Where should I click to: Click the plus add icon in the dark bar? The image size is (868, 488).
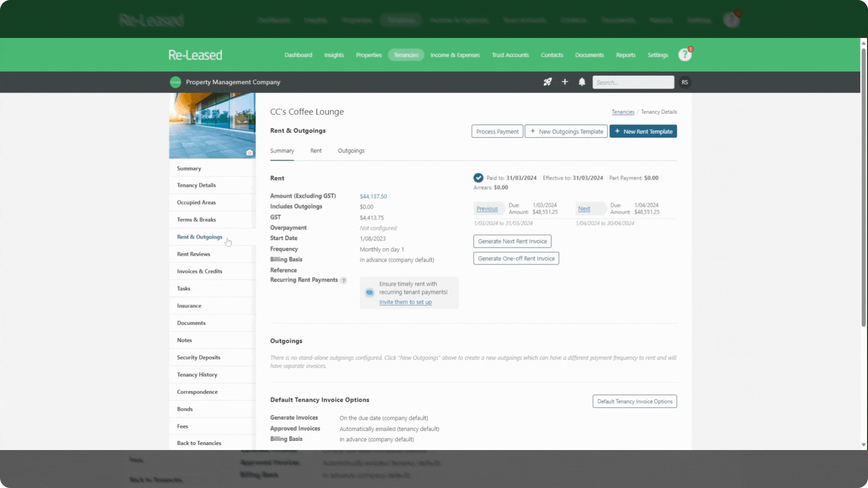coord(565,82)
